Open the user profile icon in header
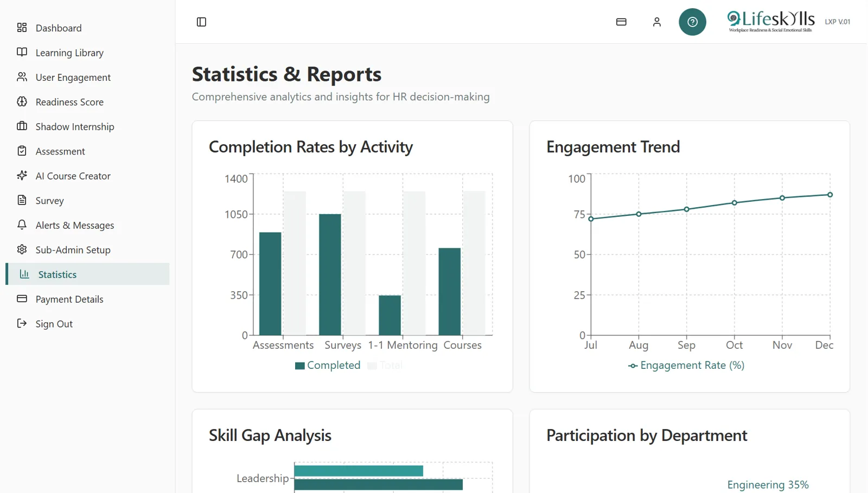Screen dimensions: 868x493 click(x=656, y=22)
